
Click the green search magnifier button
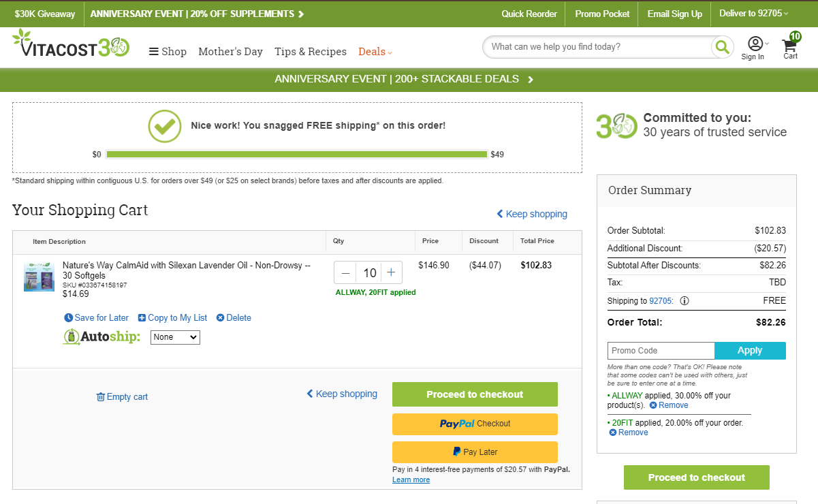click(722, 47)
